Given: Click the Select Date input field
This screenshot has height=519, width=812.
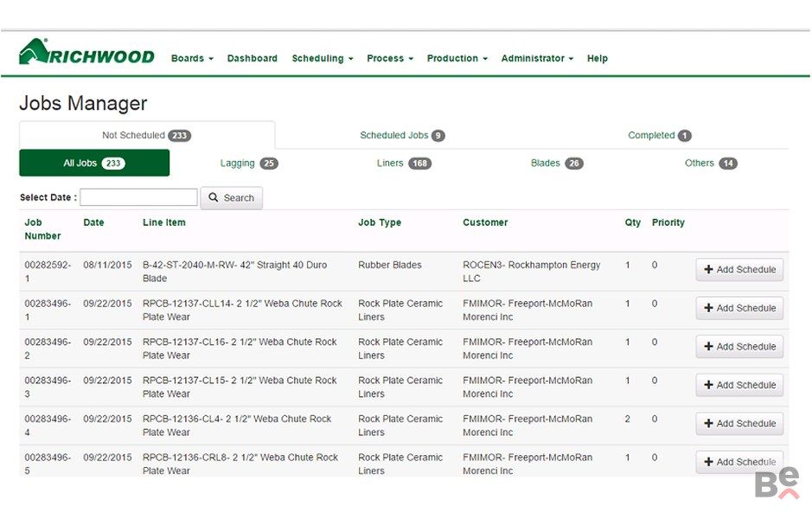Looking at the screenshot, I should pyautogui.click(x=138, y=198).
